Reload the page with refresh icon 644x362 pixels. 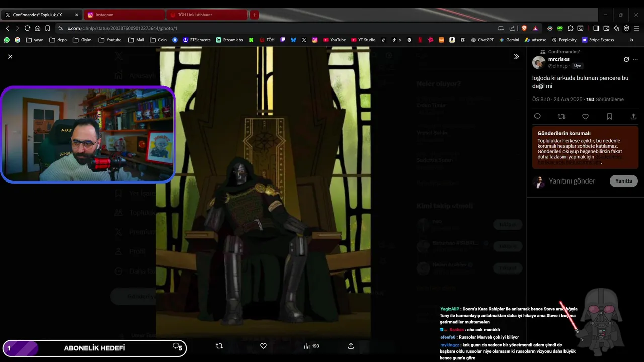27,28
